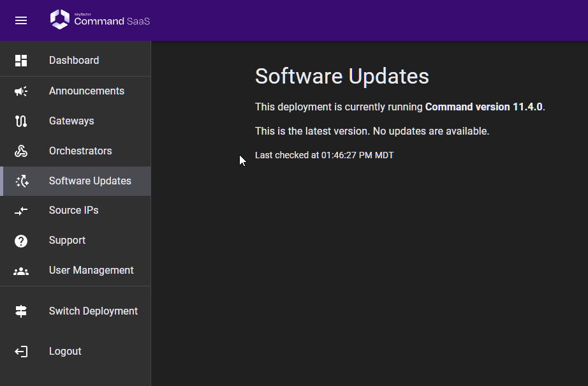
Task: Open the Dashboard menu item
Action: click(74, 61)
